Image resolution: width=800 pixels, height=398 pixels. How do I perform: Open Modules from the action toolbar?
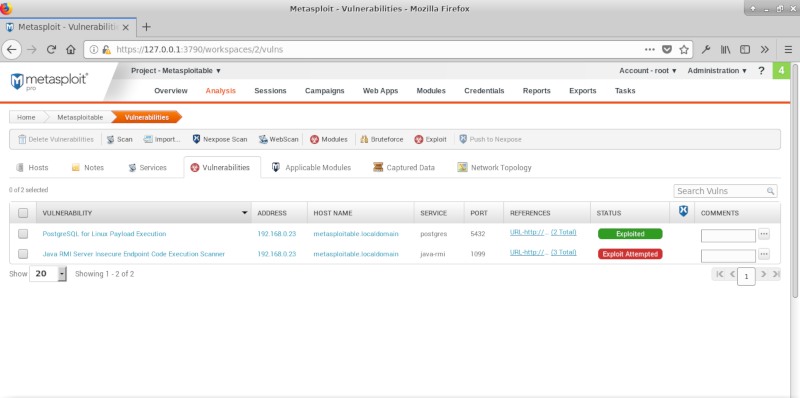(329, 139)
